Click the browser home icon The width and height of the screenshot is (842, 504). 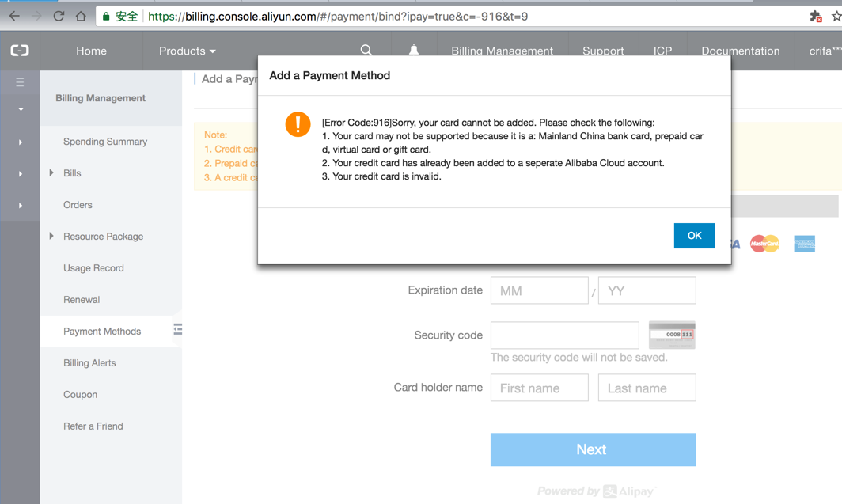[81, 16]
